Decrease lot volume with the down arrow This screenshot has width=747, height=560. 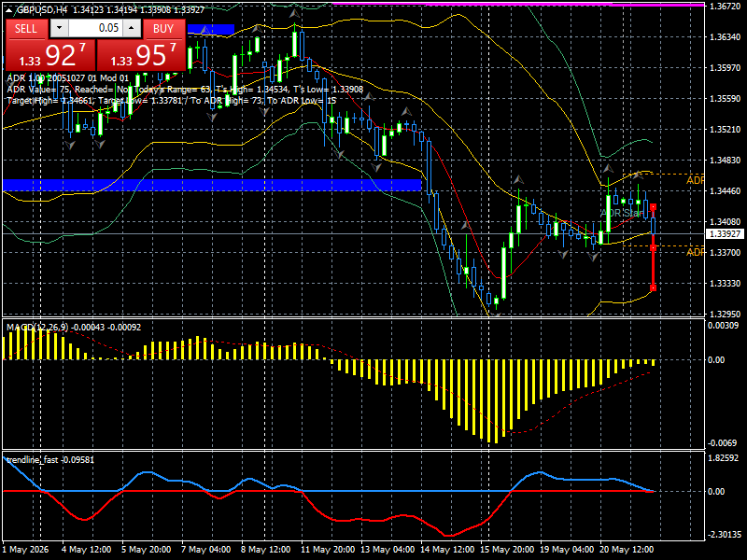pyautogui.click(x=59, y=28)
